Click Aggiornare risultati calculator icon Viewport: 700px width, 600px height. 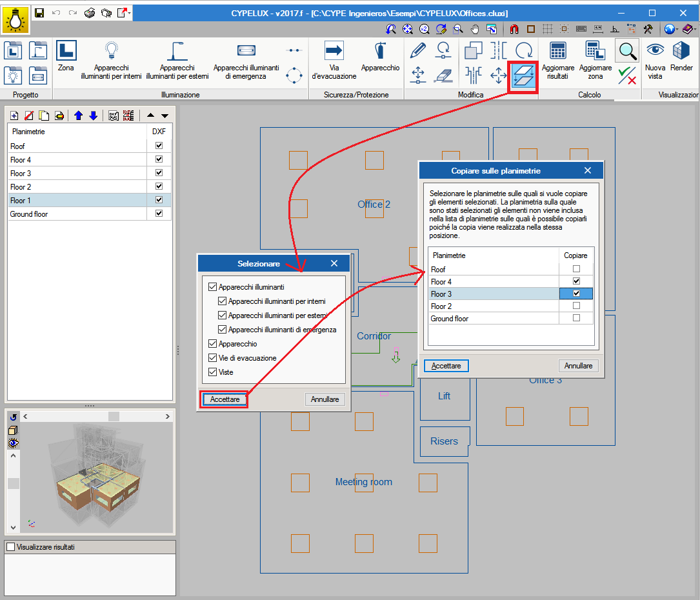(558, 60)
